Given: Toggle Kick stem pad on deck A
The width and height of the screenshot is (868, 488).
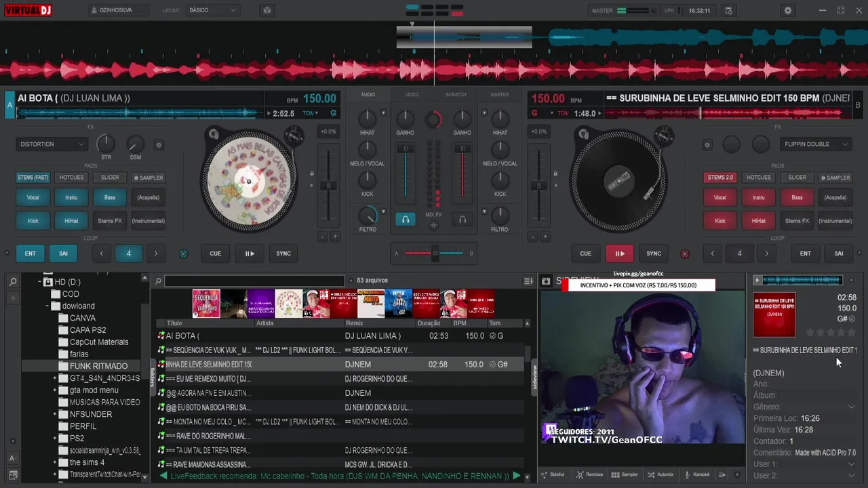Looking at the screenshot, I should 33,220.
